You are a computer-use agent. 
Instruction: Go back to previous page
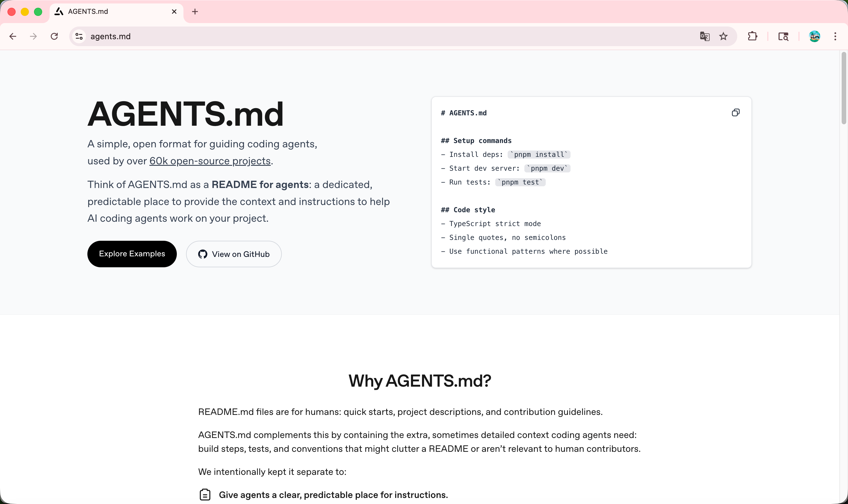13,36
